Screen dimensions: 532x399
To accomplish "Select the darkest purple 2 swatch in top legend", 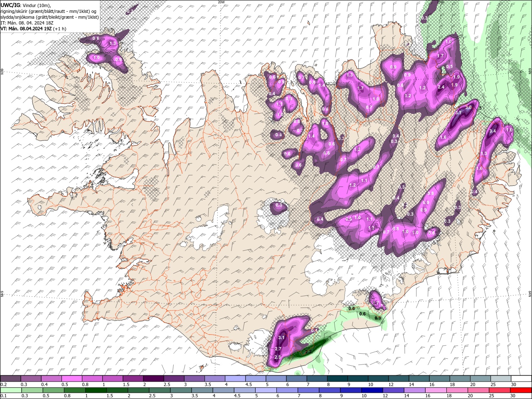I will (153, 379).
